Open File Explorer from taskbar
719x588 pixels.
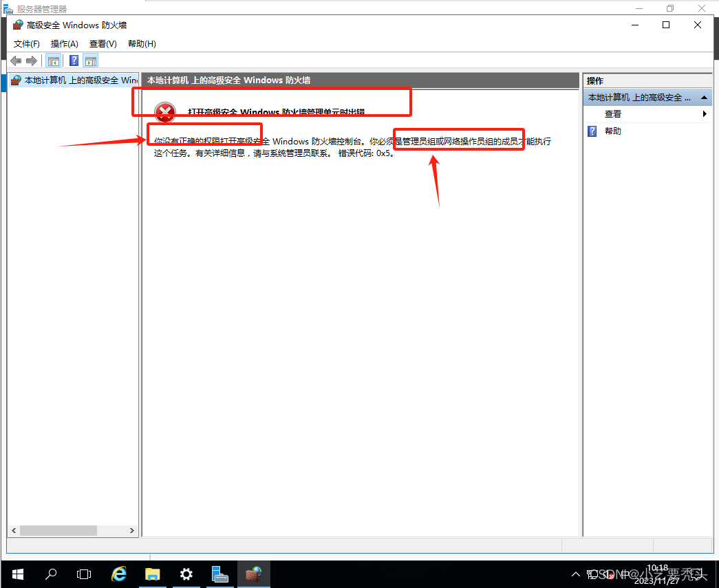click(152, 574)
